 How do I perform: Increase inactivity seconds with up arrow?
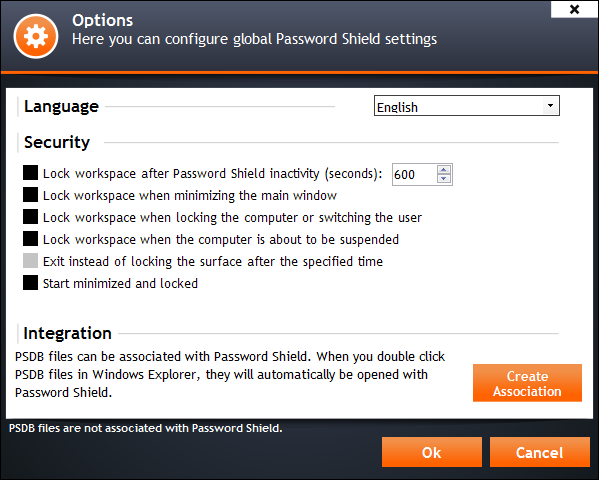click(x=444, y=170)
